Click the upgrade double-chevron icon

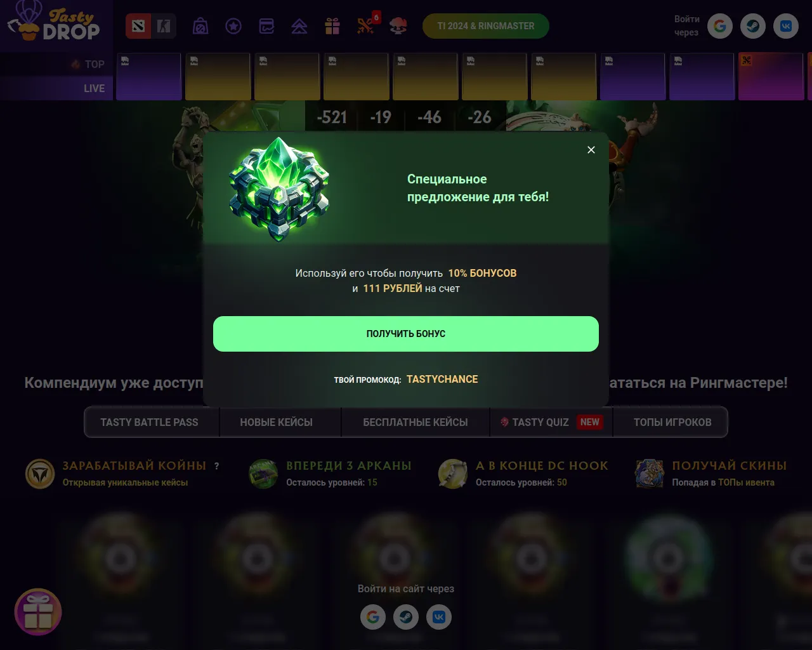tap(299, 26)
